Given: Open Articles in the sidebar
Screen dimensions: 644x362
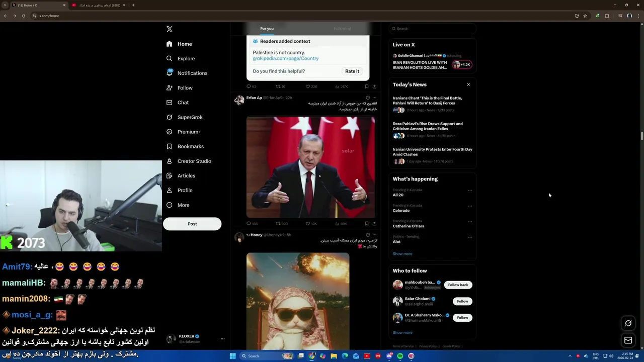Looking at the screenshot, I should click(x=181, y=175).
